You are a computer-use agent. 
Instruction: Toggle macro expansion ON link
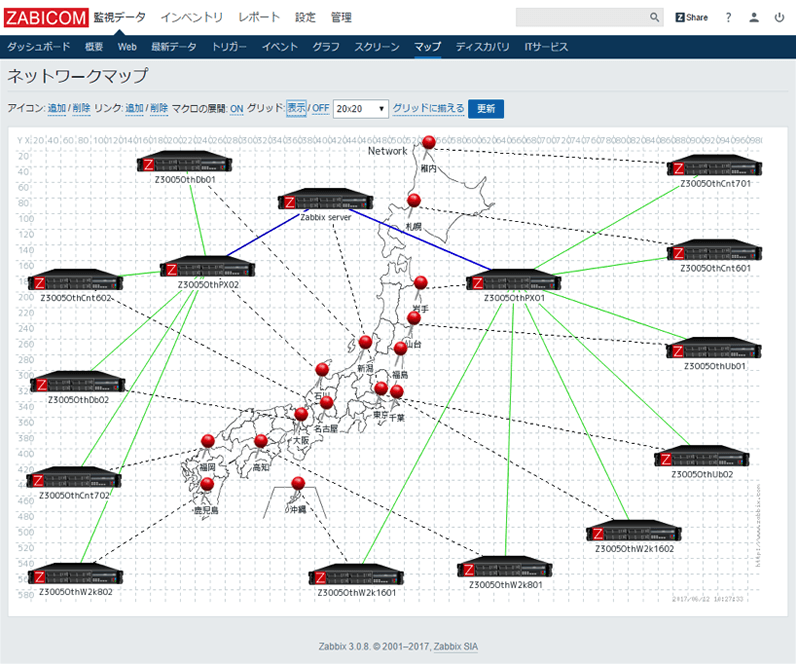[237, 109]
